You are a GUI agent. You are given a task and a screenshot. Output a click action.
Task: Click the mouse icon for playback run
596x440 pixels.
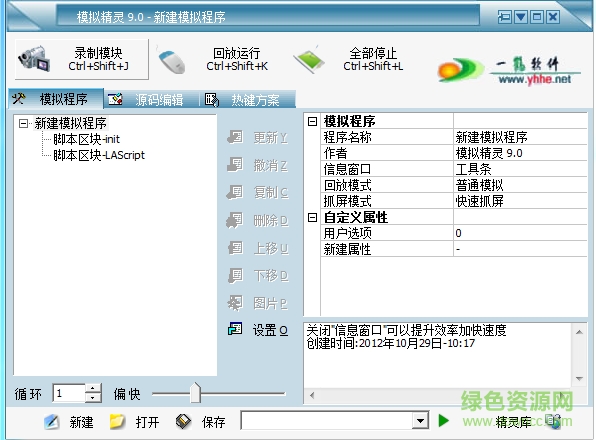click(172, 60)
